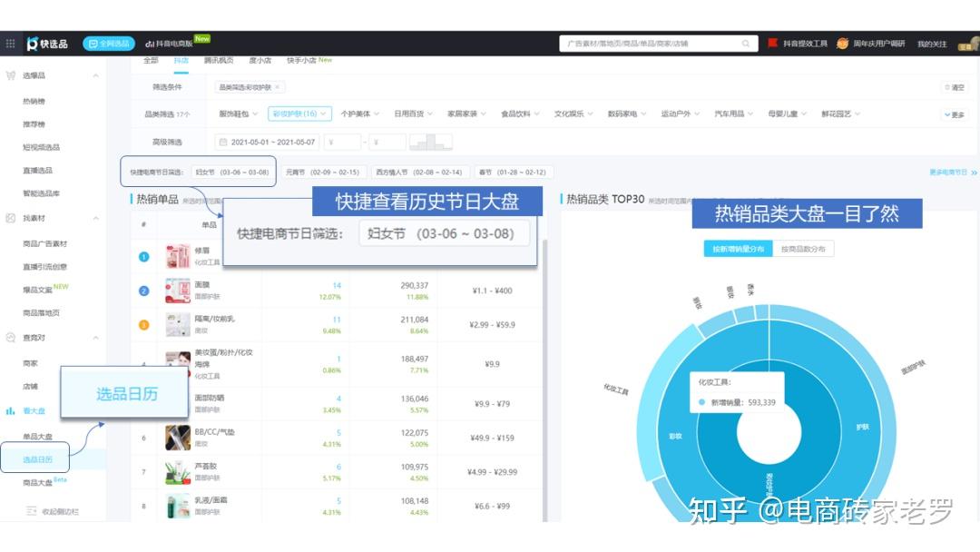Expand 更多 categories
Screen dimensions: 980x552
[955, 114]
